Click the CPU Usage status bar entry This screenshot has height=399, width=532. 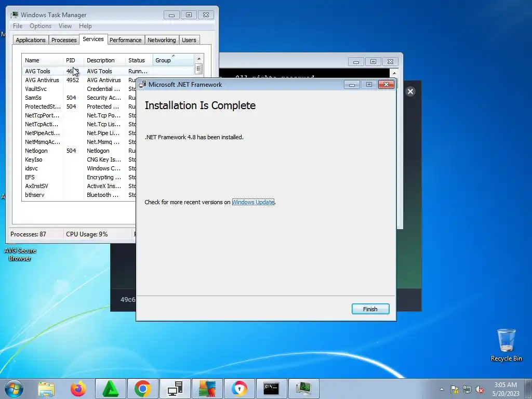[87, 234]
